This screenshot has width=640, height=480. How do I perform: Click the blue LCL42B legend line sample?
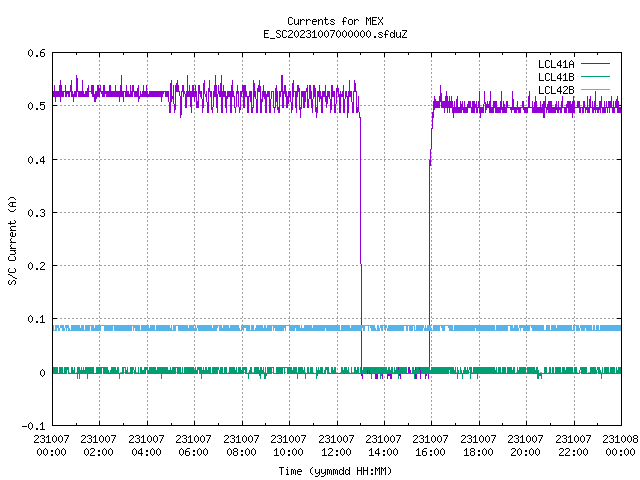[595, 89]
